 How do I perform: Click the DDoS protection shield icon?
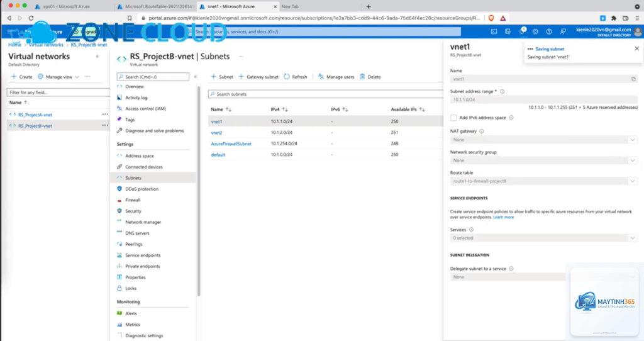pos(119,189)
